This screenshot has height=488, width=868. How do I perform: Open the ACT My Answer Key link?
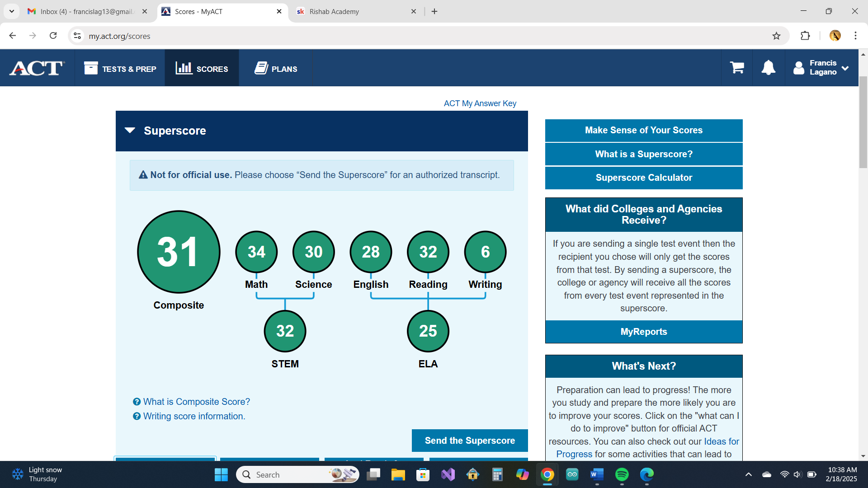[x=480, y=103]
